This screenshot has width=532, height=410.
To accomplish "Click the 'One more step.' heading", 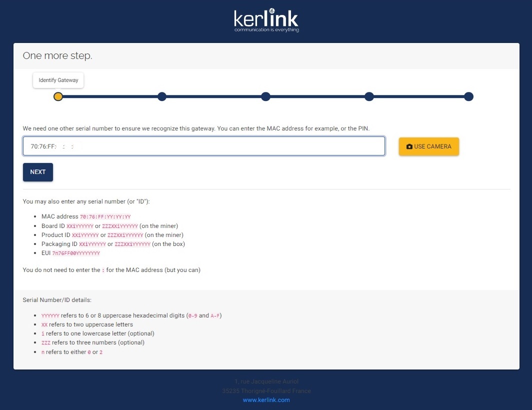I will click(57, 56).
